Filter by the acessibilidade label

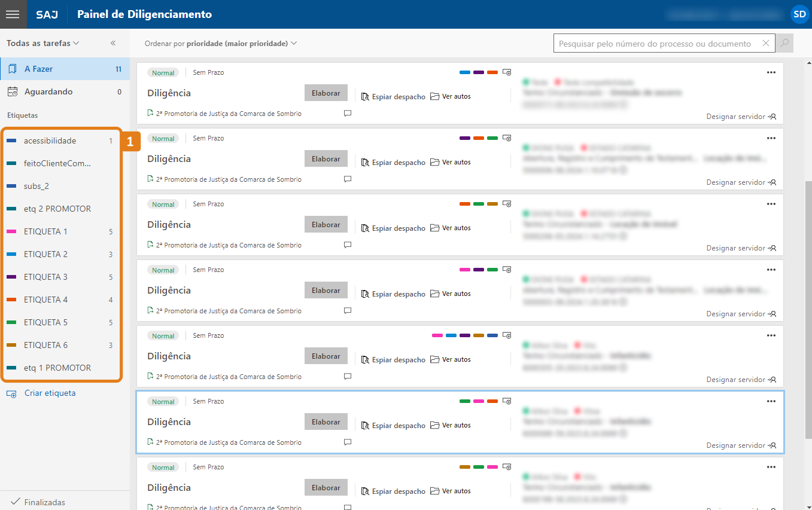tap(50, 141)
